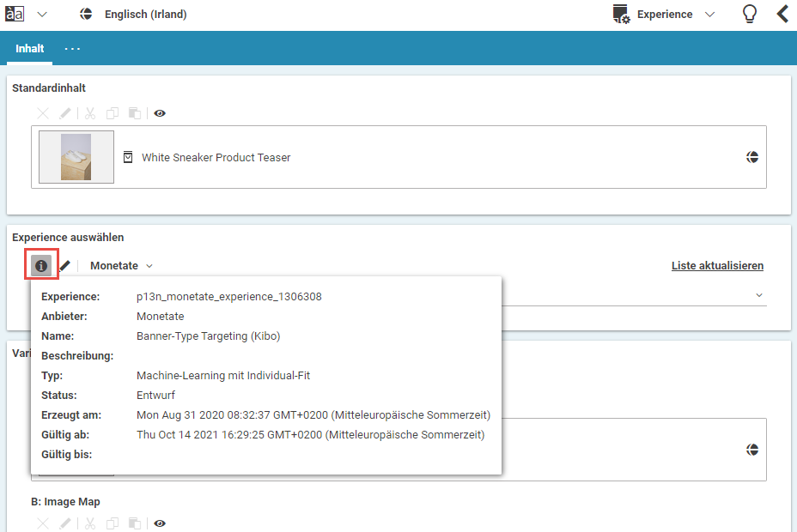
Task: Click the info icon under Experience auswählen
Action: click(41, 266)
